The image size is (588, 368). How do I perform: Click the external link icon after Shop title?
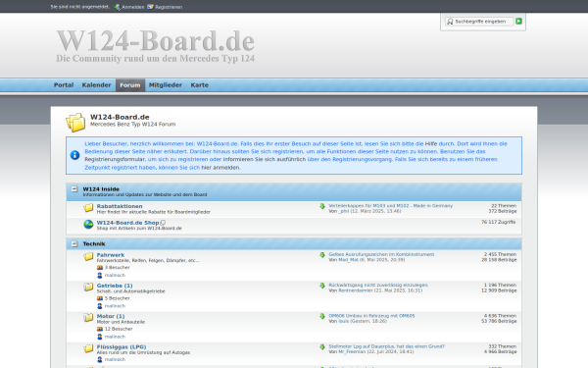[x=163, y=223]
